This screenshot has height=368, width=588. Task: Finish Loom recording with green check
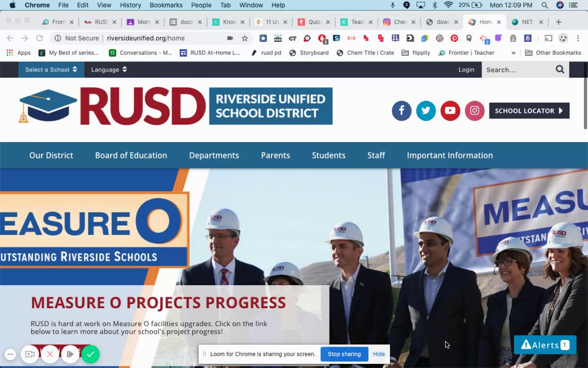click(90, 354)
